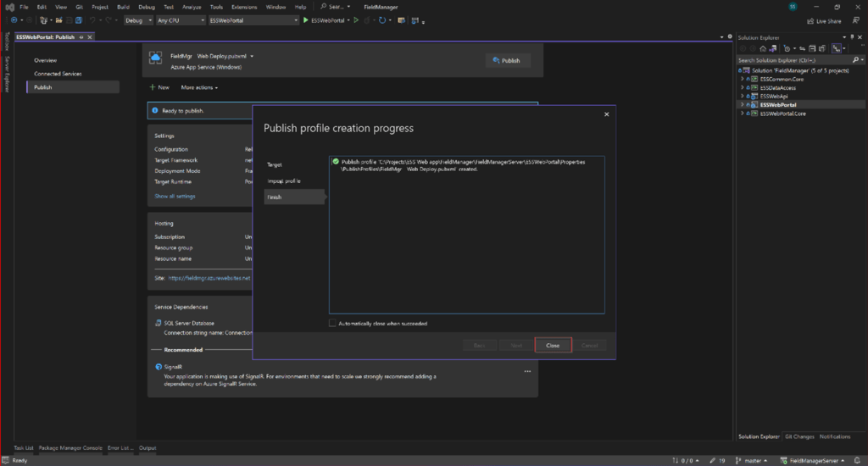868x466 pixels.
Task: Click Pending Changes Filter clock icon
Action: 787,48
